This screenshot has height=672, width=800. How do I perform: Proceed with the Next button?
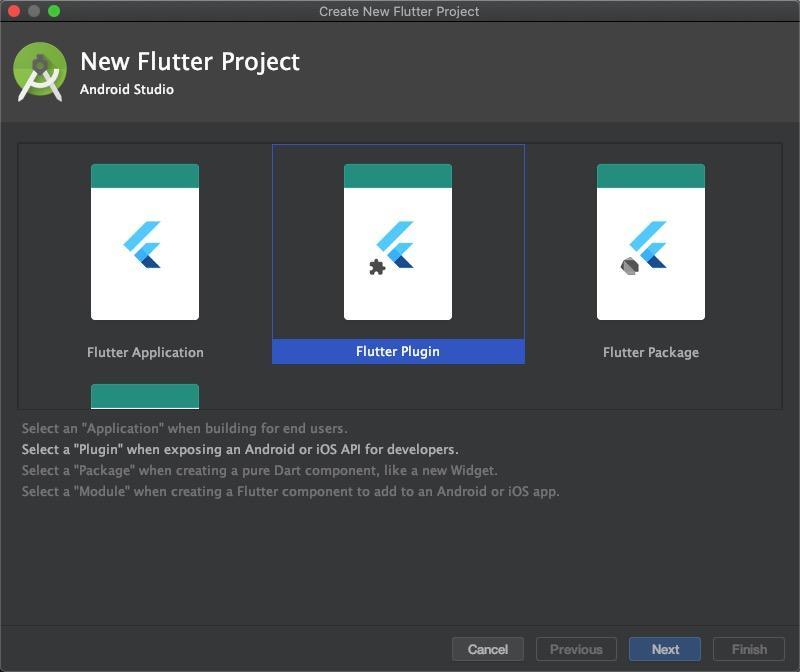[665, 649]
